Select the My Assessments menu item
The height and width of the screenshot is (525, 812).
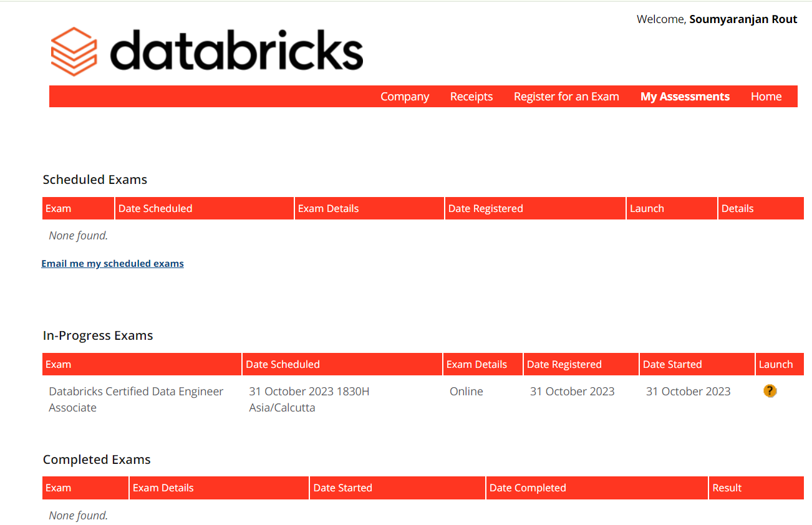tap(685, 97)
